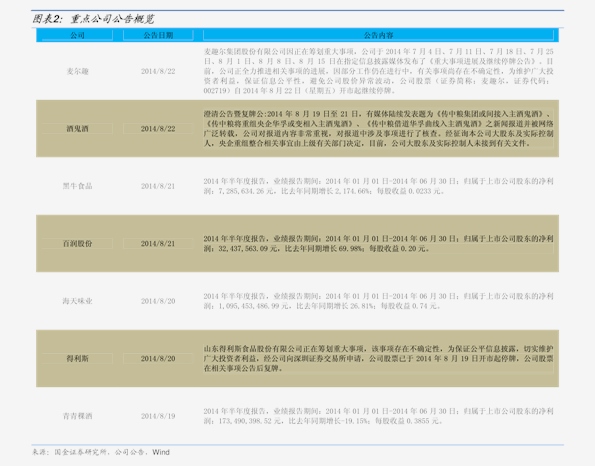Click 山东得利斯 major matter announcement text
Viewport: 595px width, 466px height.
(378, 358)
